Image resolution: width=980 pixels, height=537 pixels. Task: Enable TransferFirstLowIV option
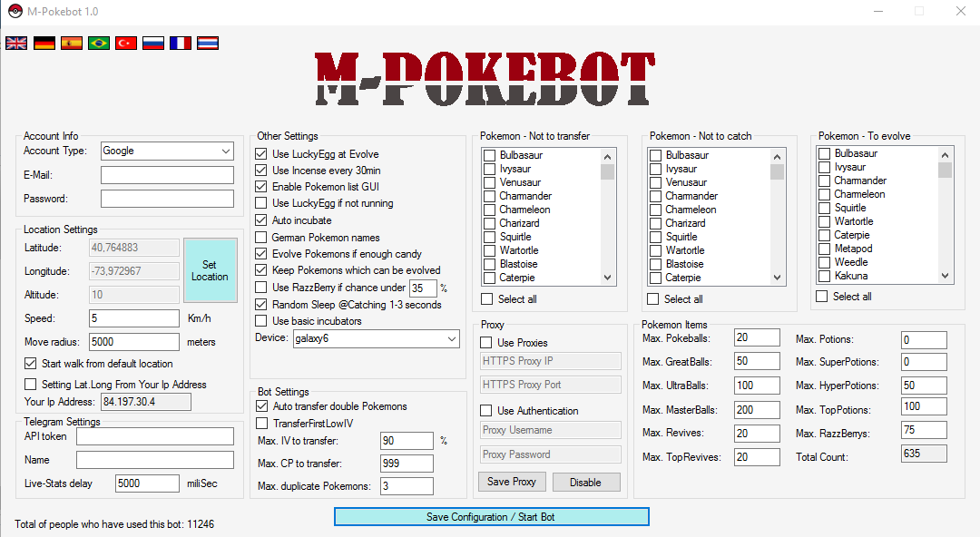[262, 424]
